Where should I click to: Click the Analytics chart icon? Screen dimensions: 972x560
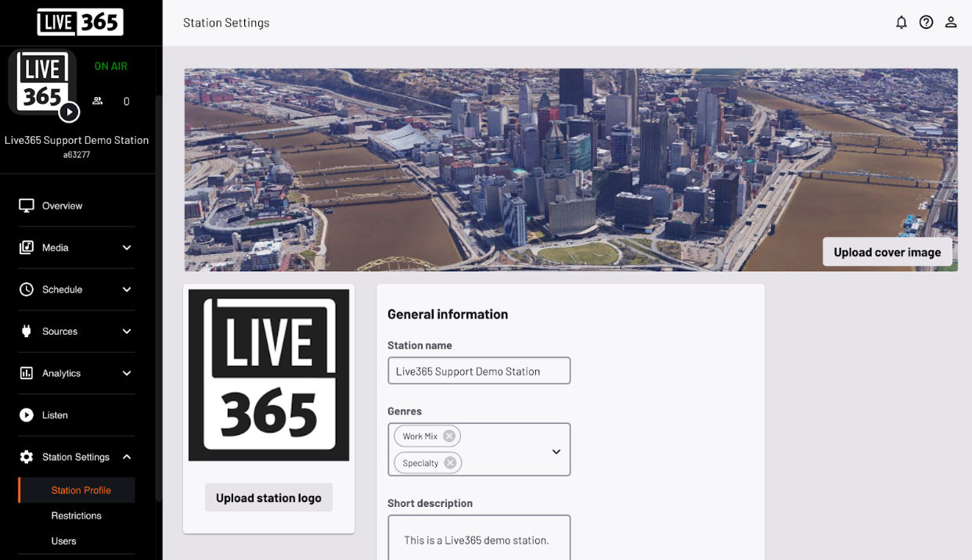click(x=27, y=373)
